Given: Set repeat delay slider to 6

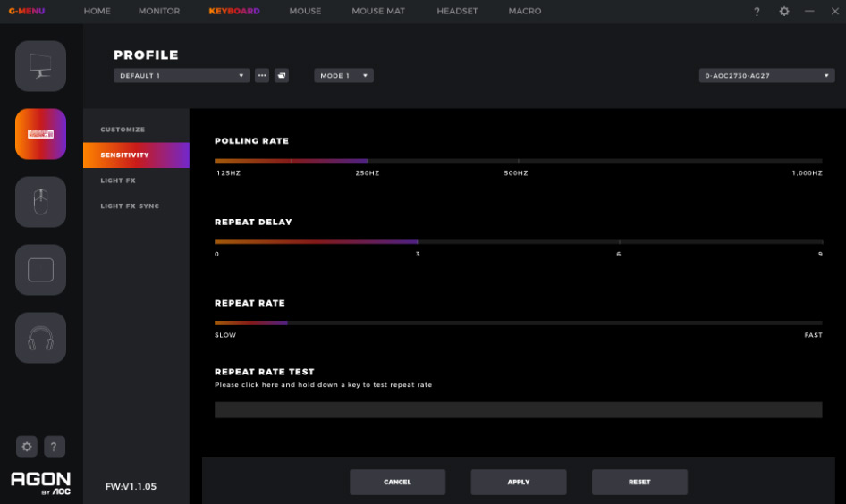Looking at the screenshot, I should click(x=620, y=242).
